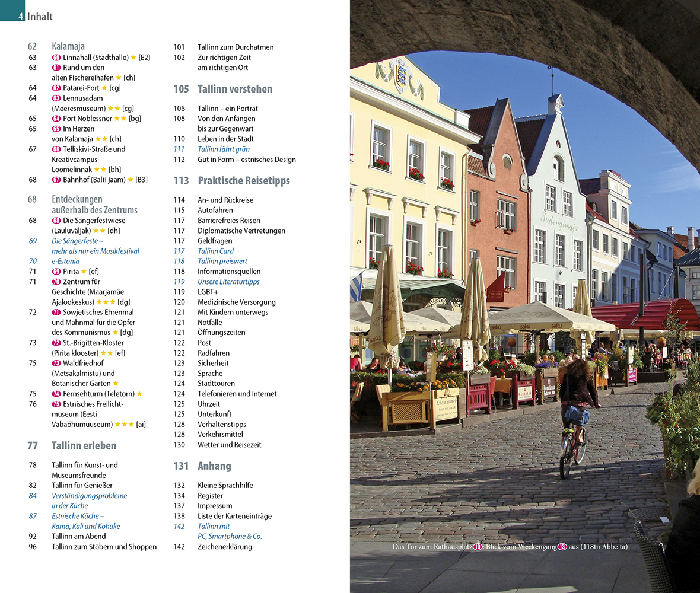Click the number 67 marker beside Bahnhof
The width and height of the screenshot is (700, 593).
[56, 180]
